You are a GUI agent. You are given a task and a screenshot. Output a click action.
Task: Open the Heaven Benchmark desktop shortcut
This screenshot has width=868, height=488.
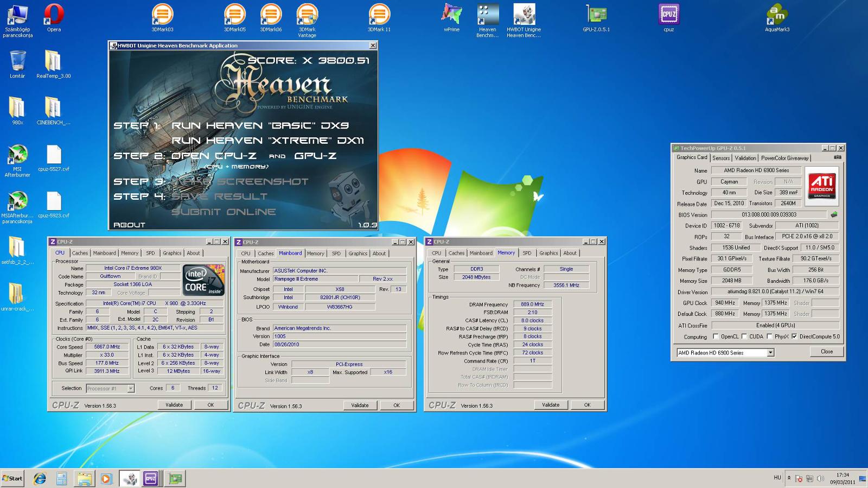487,21
